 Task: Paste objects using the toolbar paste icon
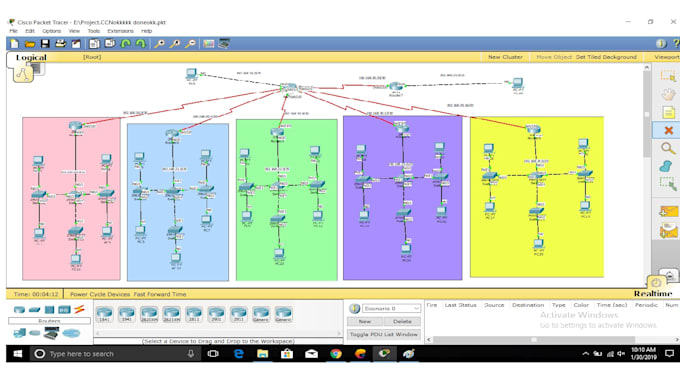point(110,44)
